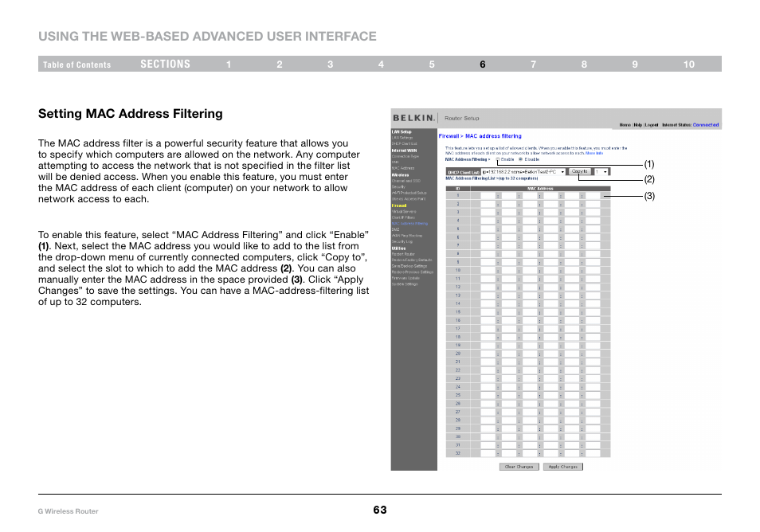The image size is (760, 532).
Task: Go to section 2 in the sections bar
Action: [x=280, y=65]
